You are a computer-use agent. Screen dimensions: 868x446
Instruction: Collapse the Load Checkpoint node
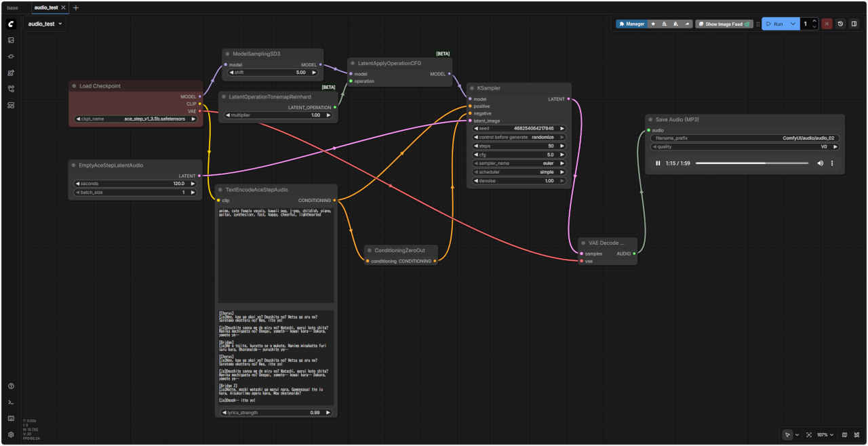pos(74,86)
